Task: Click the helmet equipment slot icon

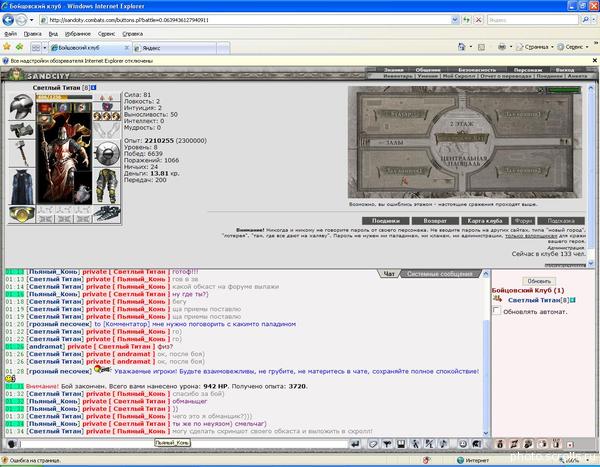Action: pyautogui.click(x=20, y=107)
